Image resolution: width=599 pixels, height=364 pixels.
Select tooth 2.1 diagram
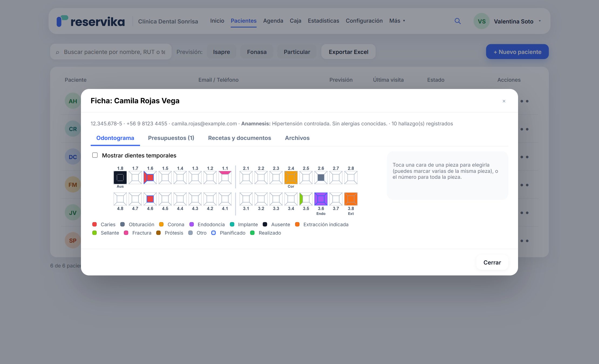(x=246, y=177)
